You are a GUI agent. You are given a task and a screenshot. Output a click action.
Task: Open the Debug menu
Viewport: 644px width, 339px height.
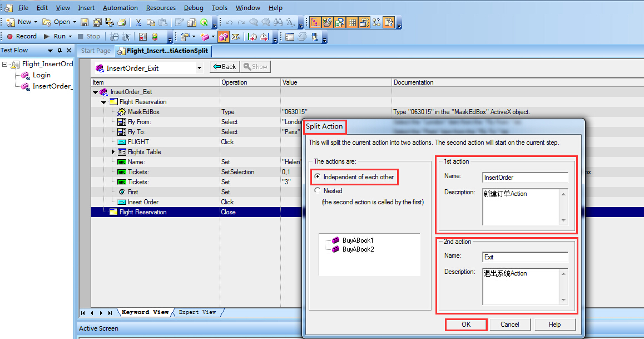click(x=194, y=8)
